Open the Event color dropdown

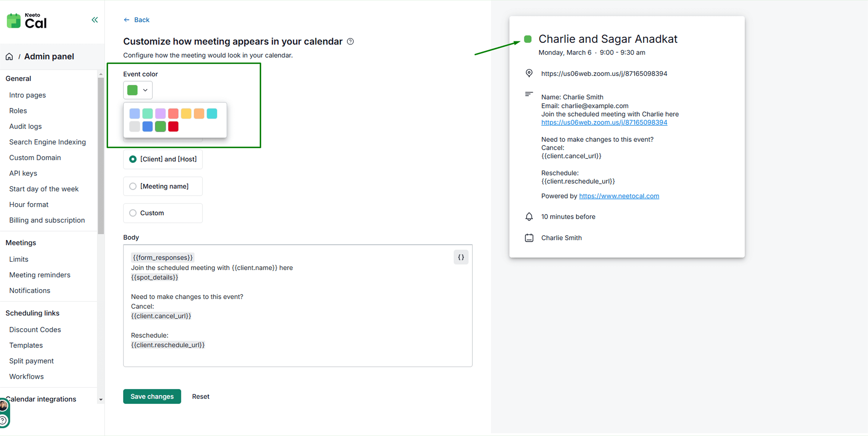[138, 90]
